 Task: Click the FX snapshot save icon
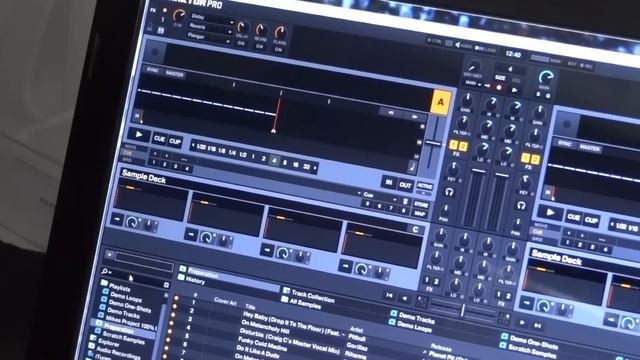pos(161,31)
